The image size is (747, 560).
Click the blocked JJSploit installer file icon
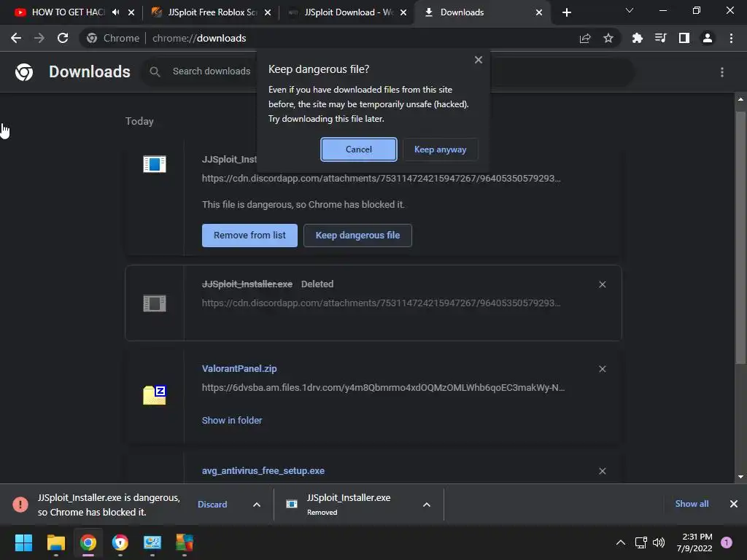coord(155,164)
